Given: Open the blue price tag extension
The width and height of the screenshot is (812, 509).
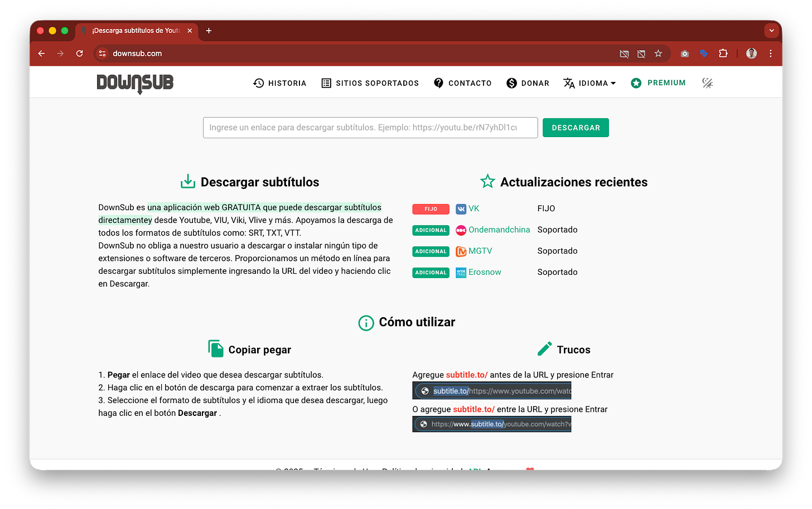Looking at the screenshot, I should [x=704, y=54].
